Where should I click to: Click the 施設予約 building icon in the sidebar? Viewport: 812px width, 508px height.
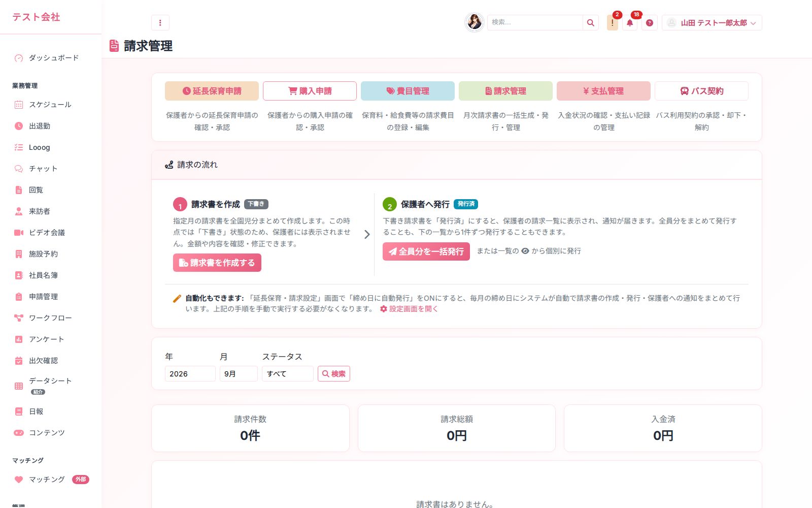(x=19, y=254)
